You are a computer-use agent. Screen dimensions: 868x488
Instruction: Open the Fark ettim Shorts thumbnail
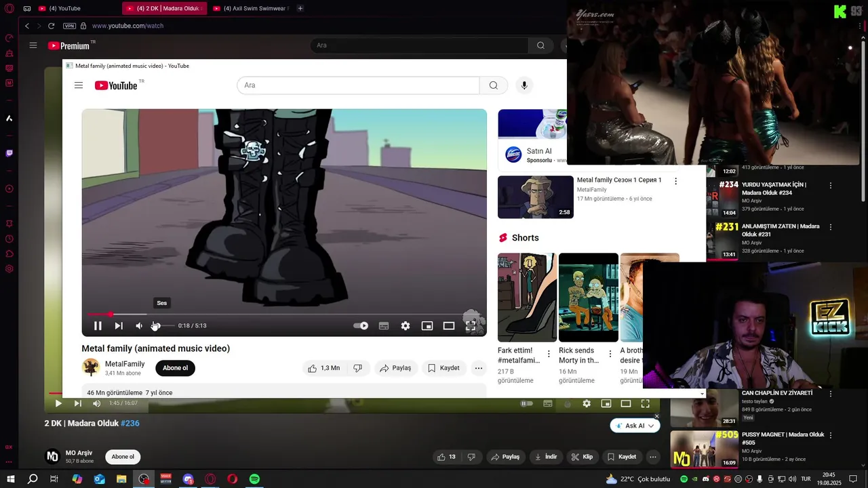pos(527,298)
